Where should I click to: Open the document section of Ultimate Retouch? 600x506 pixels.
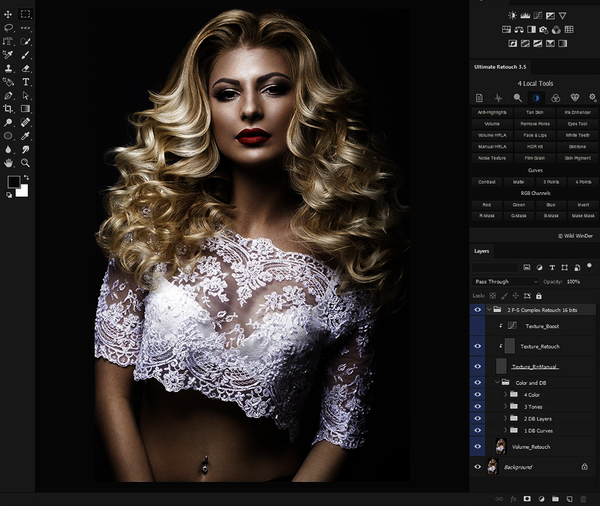pos(479,98)
